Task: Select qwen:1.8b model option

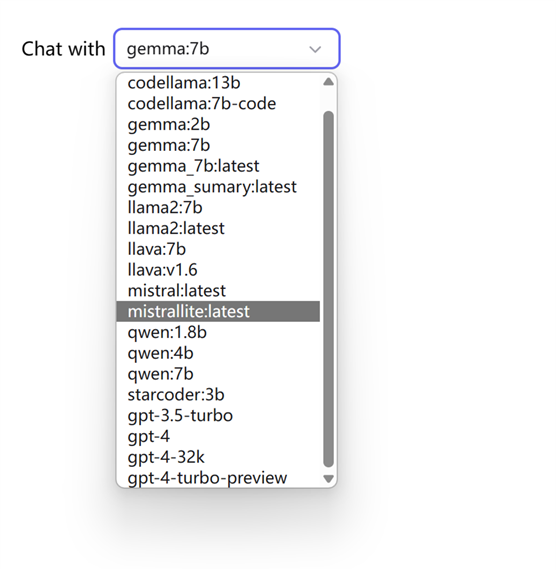Action: pos(218,332)
